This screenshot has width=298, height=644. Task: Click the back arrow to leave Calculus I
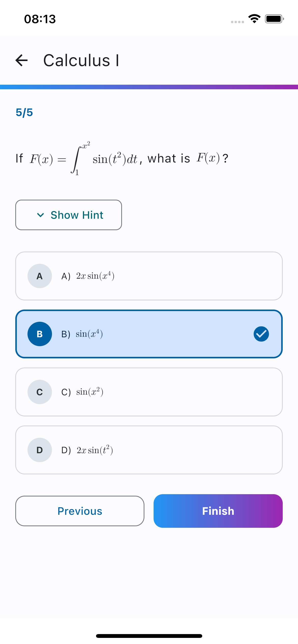[x=22, y=60]
